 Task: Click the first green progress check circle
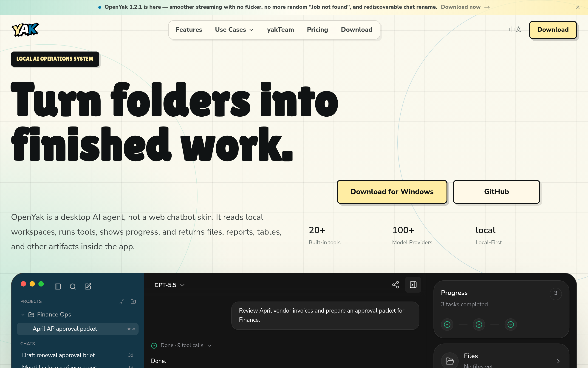447,325
